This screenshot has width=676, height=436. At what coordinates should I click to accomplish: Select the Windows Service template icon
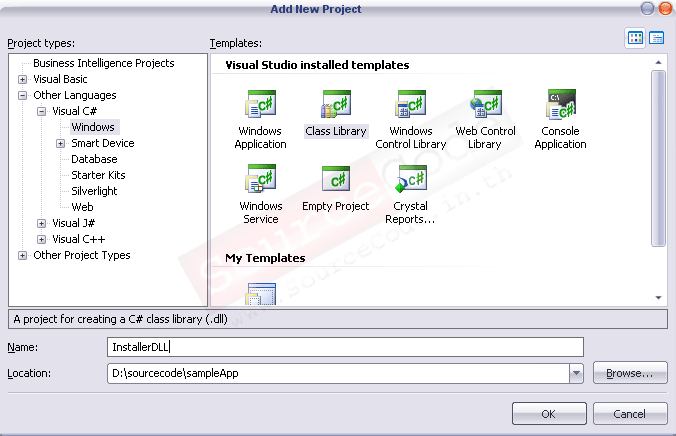pos(260,179)
